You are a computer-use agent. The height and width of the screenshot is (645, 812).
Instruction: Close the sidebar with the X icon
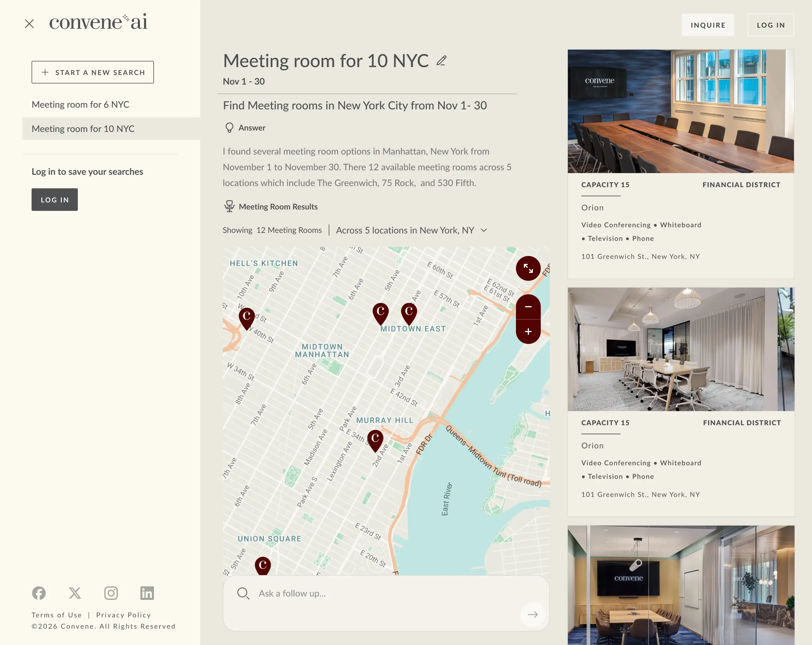tap(29, 24)
